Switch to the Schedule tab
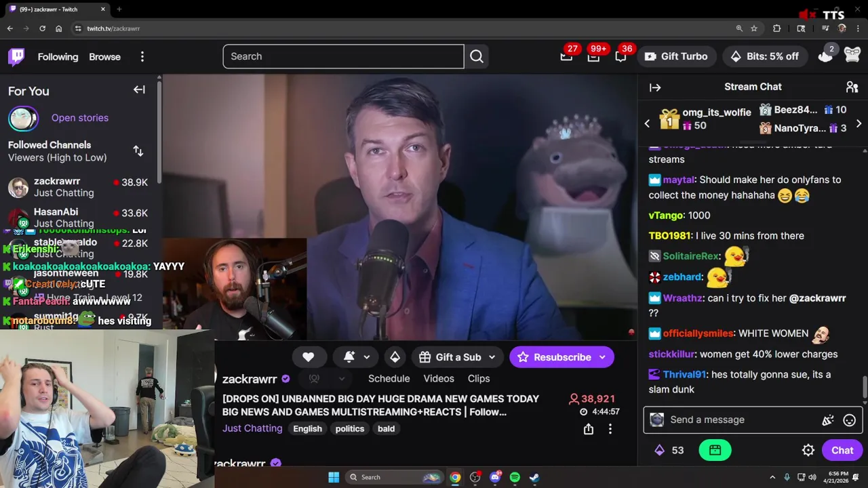The width and height of the screenshot is (868, 488). click(x=389, y=378)
